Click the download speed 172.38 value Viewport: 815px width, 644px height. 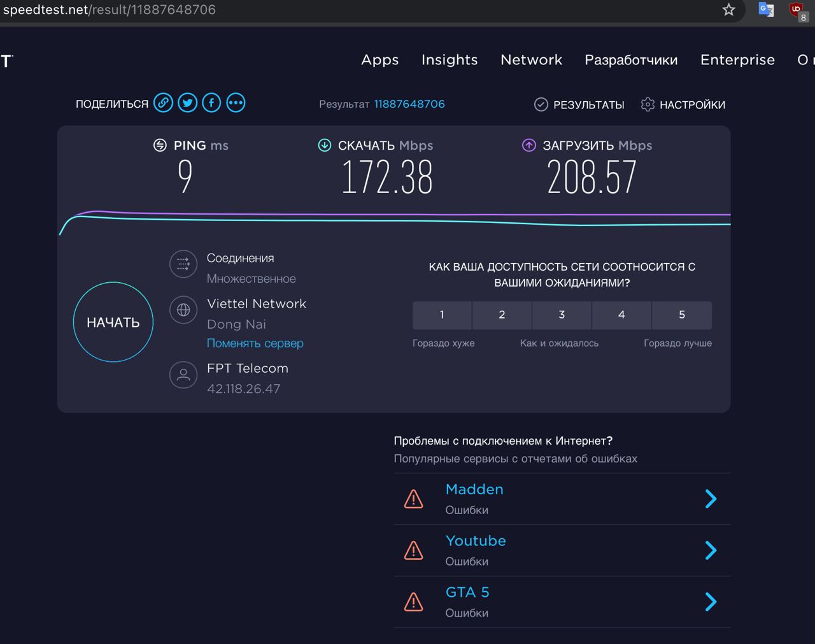click(x=387, y=177)
